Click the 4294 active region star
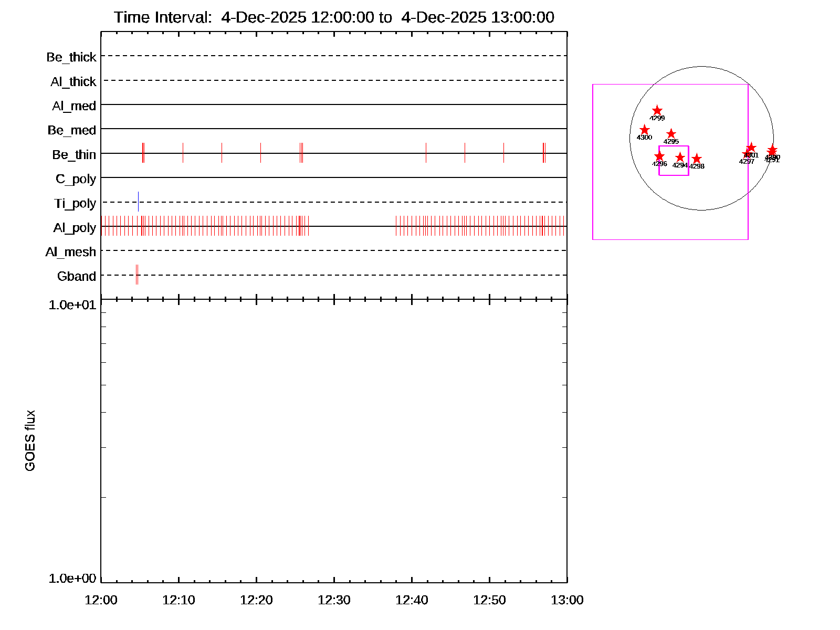The width and height of the screenshot is (840, 630). [680, 157]
